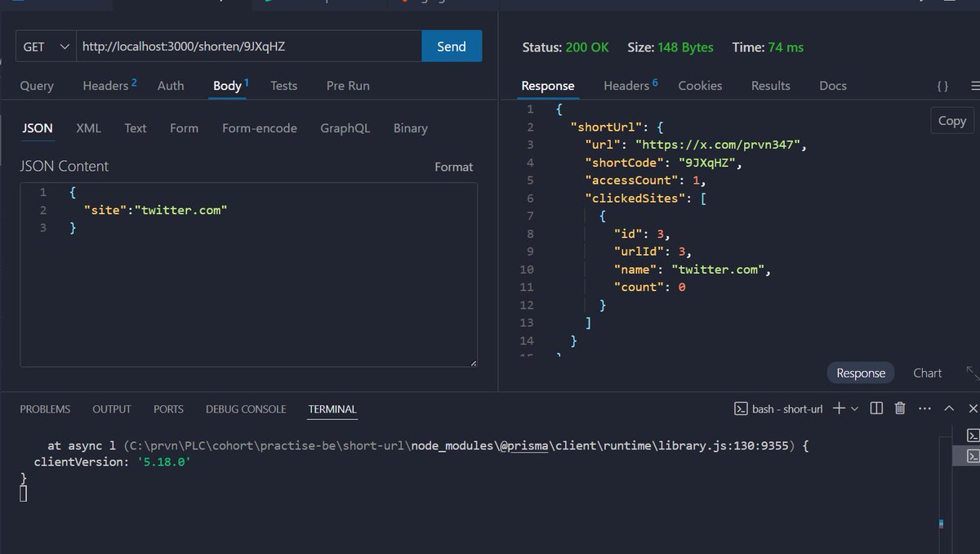The image size is (980, 554).
Task: Maximize the panel with chevron up
Action: point(949,409)
